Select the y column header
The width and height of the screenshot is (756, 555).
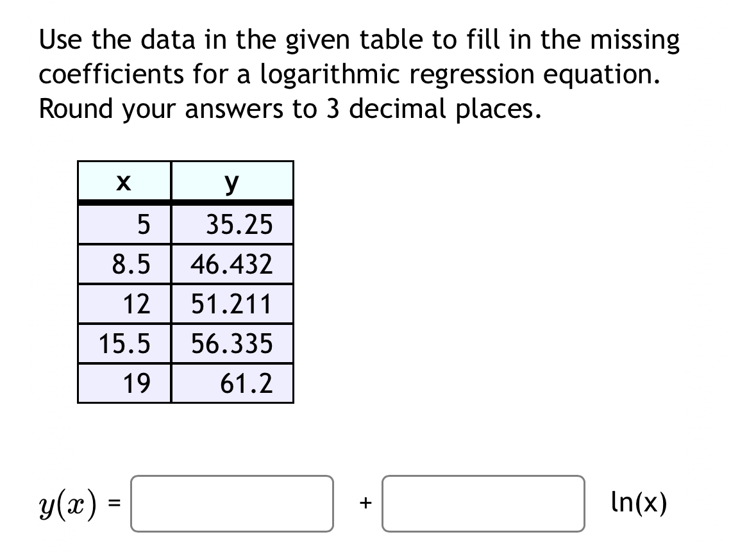coord(231,181)
